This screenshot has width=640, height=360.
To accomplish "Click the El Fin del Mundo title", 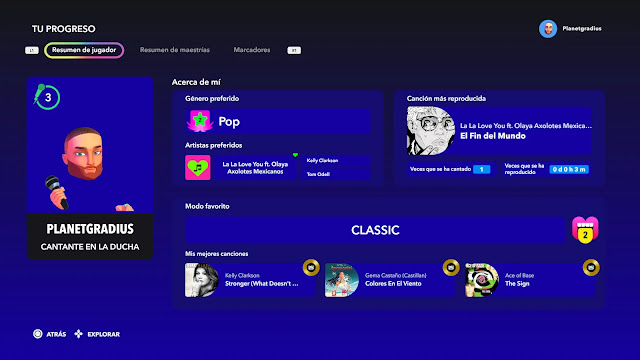I will (x=493, y=136).
